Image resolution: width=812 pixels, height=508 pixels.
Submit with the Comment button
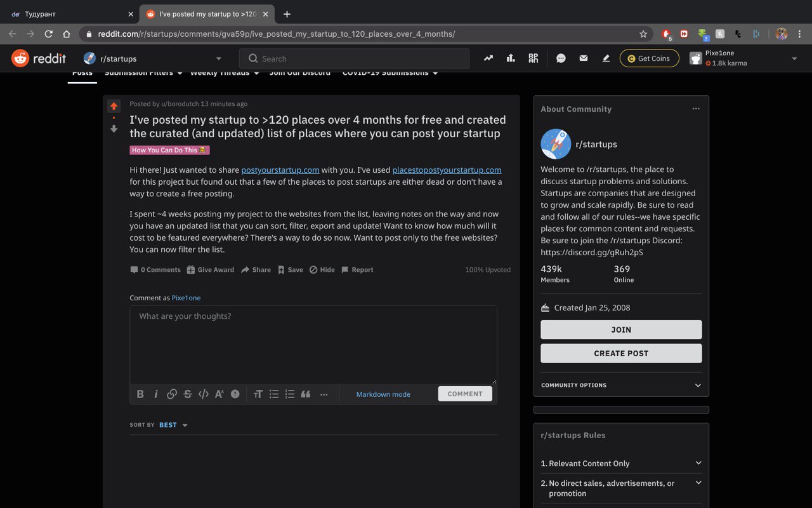pyautogui.click(x=465, y=394)
